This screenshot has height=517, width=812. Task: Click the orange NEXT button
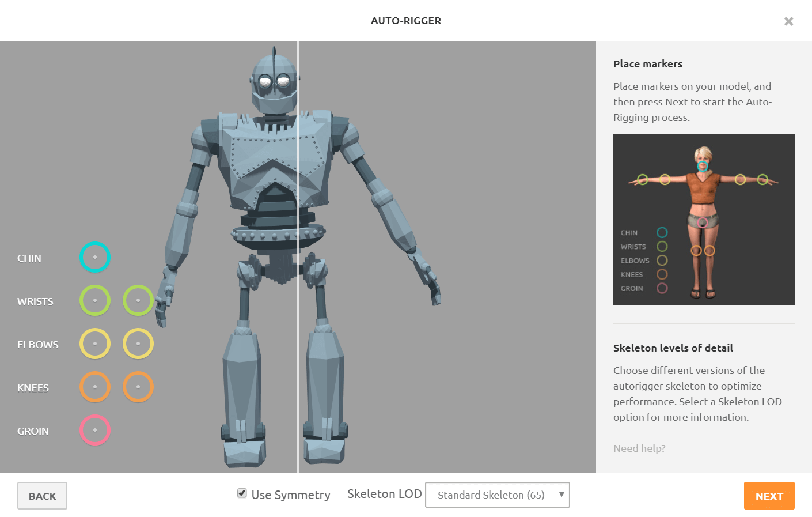[769, 496]
